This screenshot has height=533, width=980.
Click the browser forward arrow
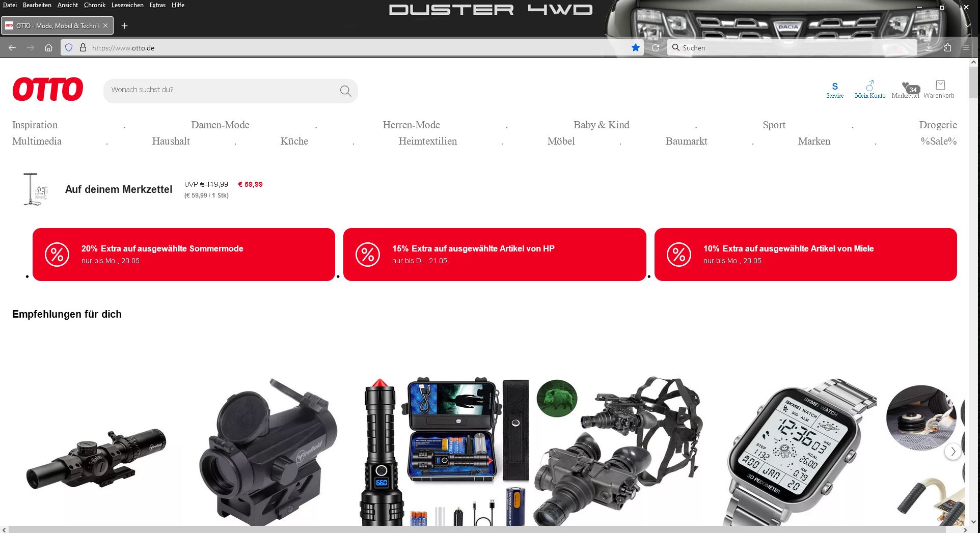tap(31, 48)
